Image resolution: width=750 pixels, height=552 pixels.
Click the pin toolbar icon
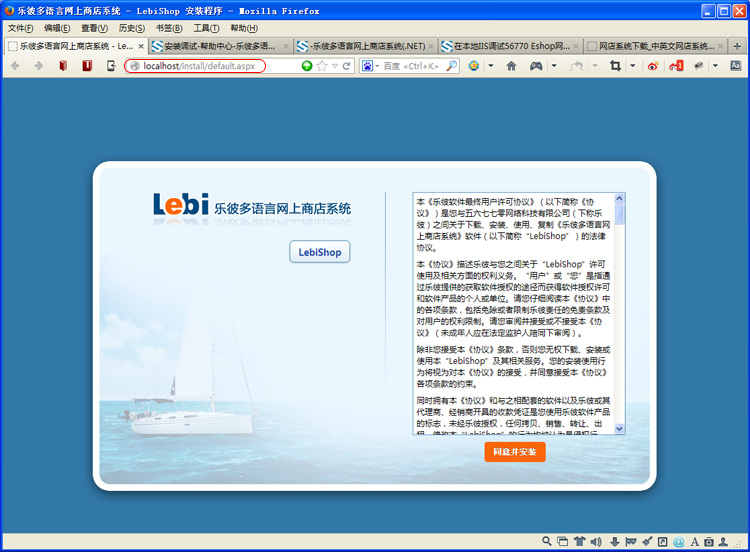698,66
